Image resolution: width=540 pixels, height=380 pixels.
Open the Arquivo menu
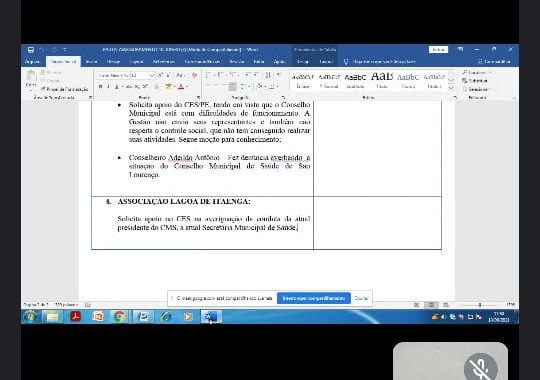click(x=32, y=62)
